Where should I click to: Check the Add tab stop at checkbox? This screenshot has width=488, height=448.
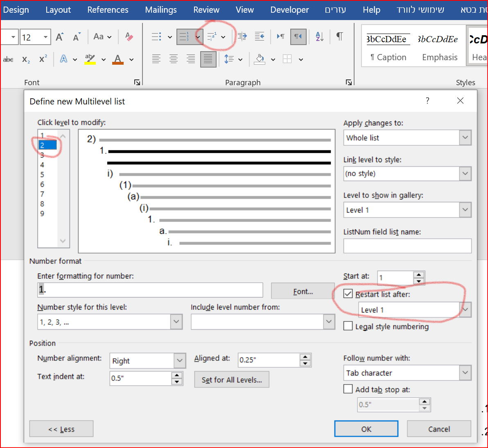pyautogui.click(x=348, y=389)
